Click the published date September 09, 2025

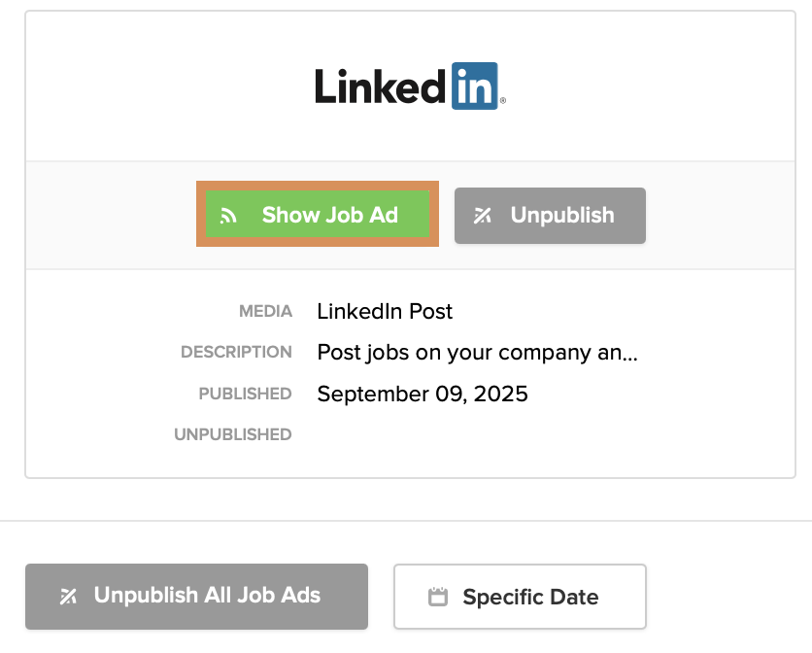(x=423, y=395)
